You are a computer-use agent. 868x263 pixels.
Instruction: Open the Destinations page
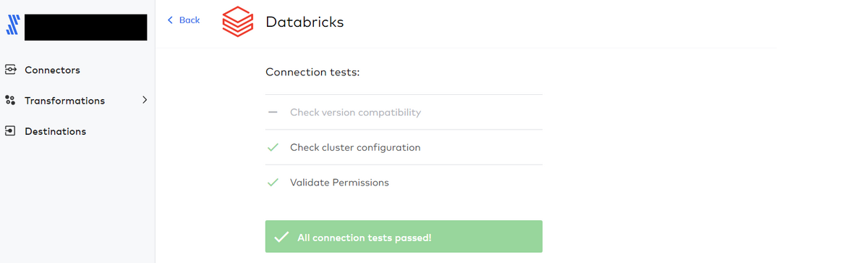click(x=55, y=131)
